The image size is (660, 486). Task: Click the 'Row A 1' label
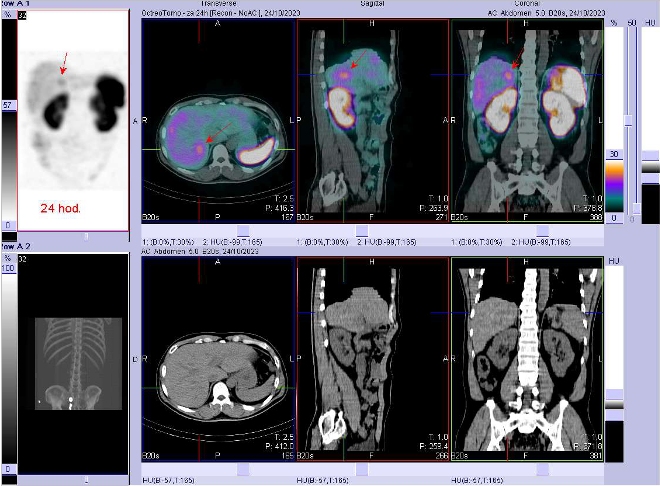15,3
